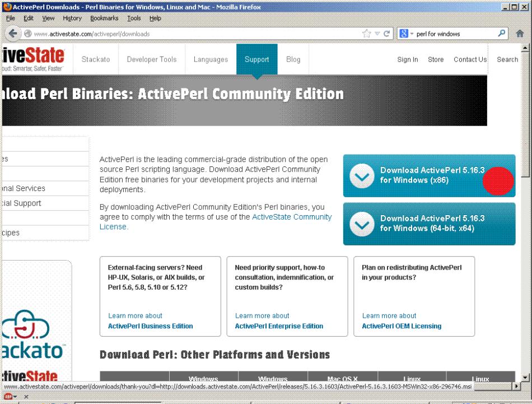
Task: Open the History menu
Action: coord(72,18)
